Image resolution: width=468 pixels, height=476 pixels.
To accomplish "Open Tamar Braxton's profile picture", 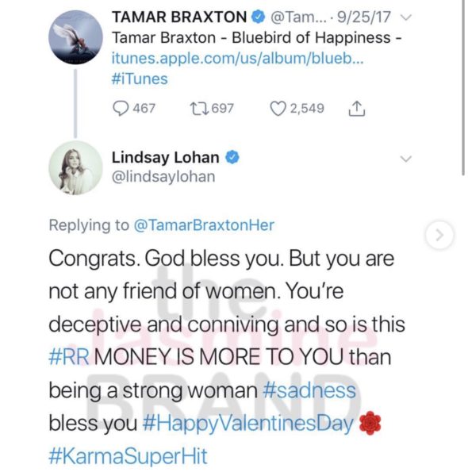I will tap(75, 37).
